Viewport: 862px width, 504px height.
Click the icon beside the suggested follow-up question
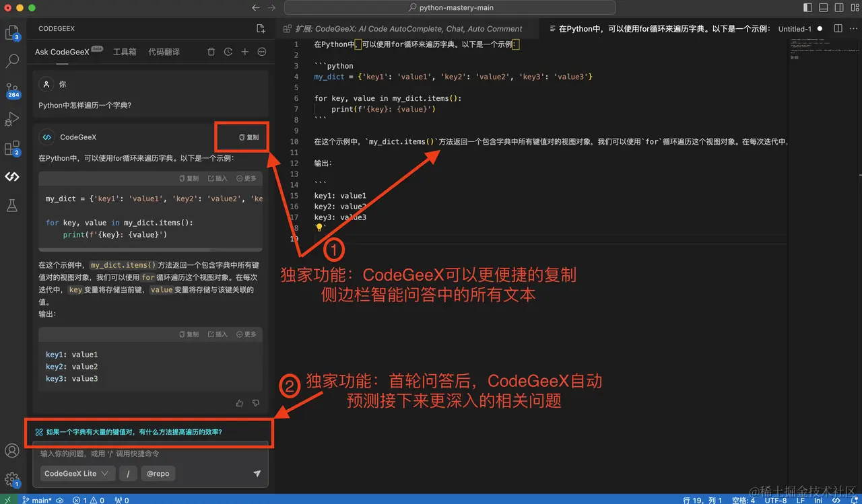(x=39, y=432)
